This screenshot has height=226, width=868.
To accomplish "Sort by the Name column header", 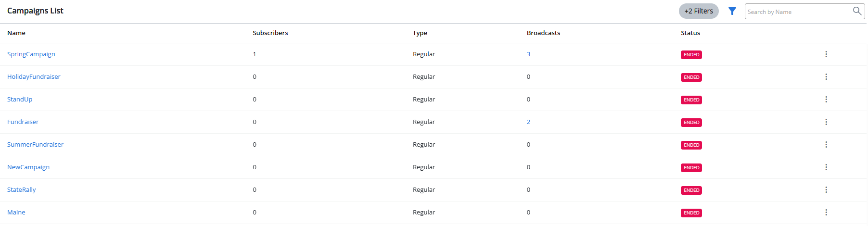I will click(x=16, y=33).
